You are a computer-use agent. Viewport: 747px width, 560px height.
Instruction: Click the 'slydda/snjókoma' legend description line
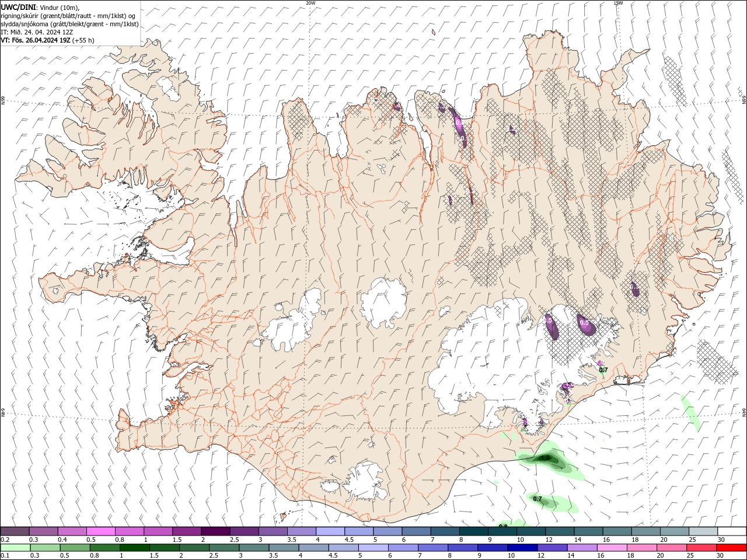69,24
